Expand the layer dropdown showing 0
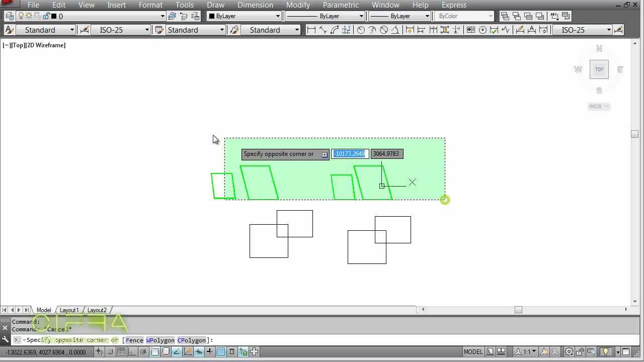 91,16
